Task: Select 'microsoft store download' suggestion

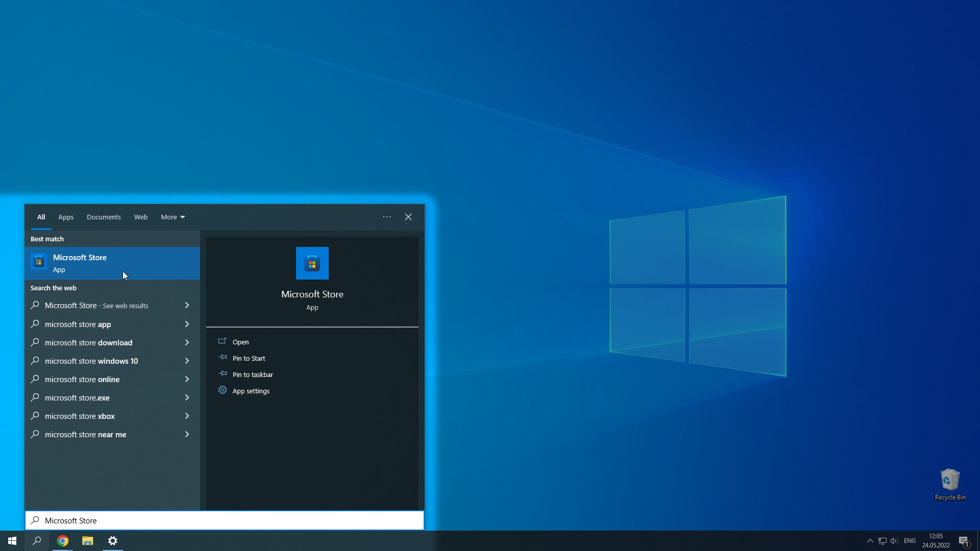Action: coord(112,342)
